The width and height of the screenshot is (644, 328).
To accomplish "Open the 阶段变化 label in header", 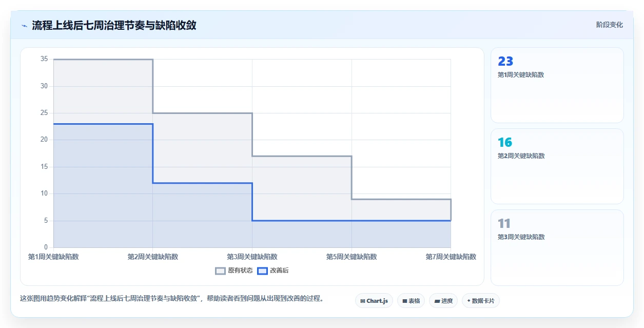I will point(610,25).
